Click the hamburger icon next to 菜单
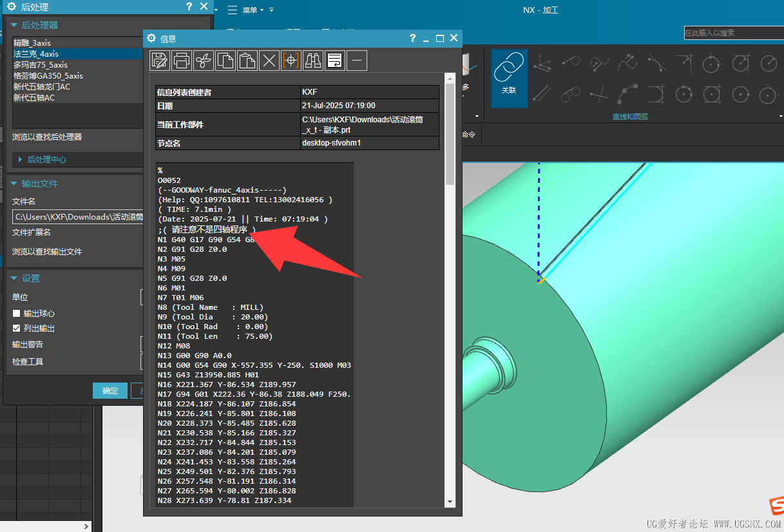Screen dimensions: 784x532 (x=233, y=10)
